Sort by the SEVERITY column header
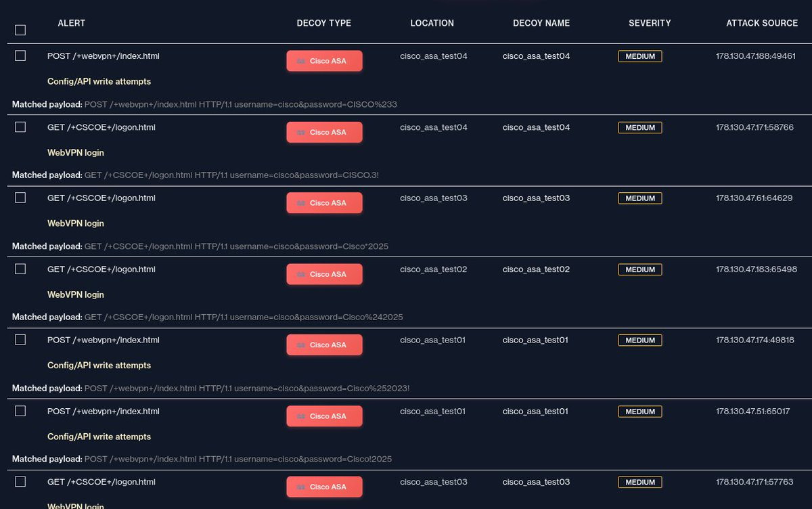812x509 pixels. pos(650,23)
